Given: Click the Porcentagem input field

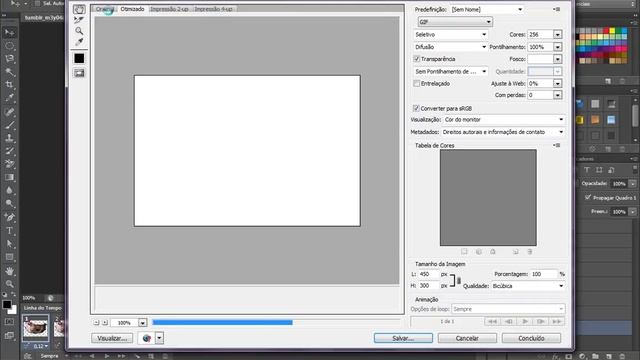Looking at the screenshot, I should point(544,274).
